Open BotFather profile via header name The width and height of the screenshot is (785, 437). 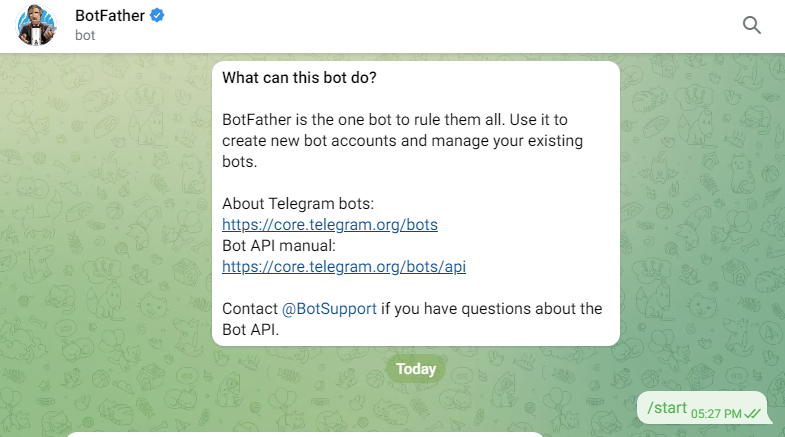click(110, 15)
